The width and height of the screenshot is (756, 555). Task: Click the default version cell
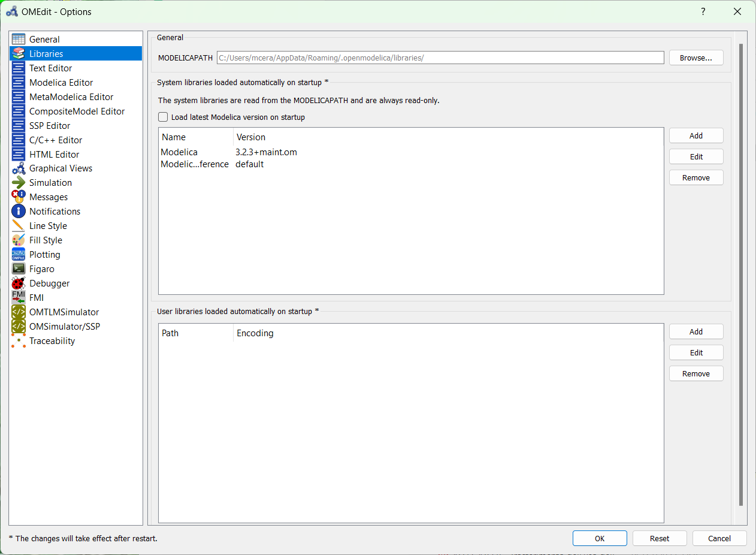(249, 164)
